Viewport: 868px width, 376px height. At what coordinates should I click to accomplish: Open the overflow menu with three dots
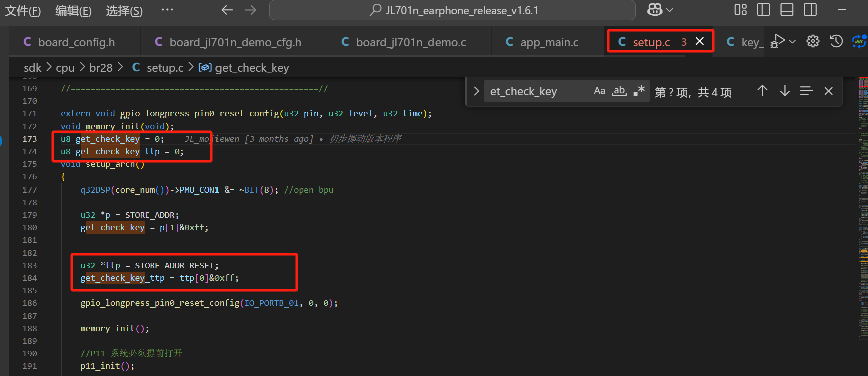point(167,10)
